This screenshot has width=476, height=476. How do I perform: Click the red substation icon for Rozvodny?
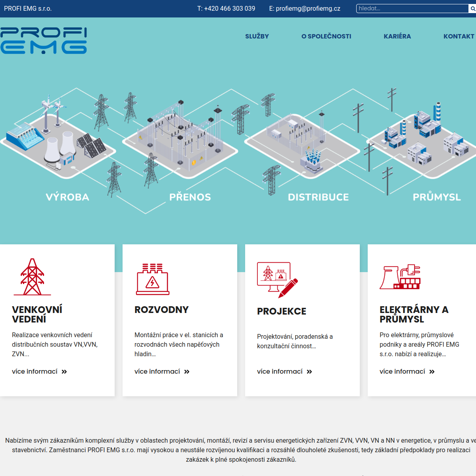[x=153, y=279]
